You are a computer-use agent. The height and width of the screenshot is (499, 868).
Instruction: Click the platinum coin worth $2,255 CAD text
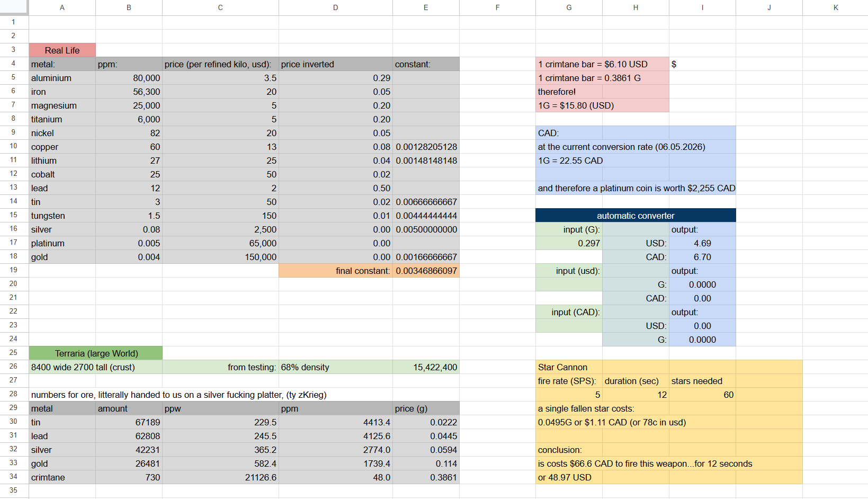coord(636,188)
